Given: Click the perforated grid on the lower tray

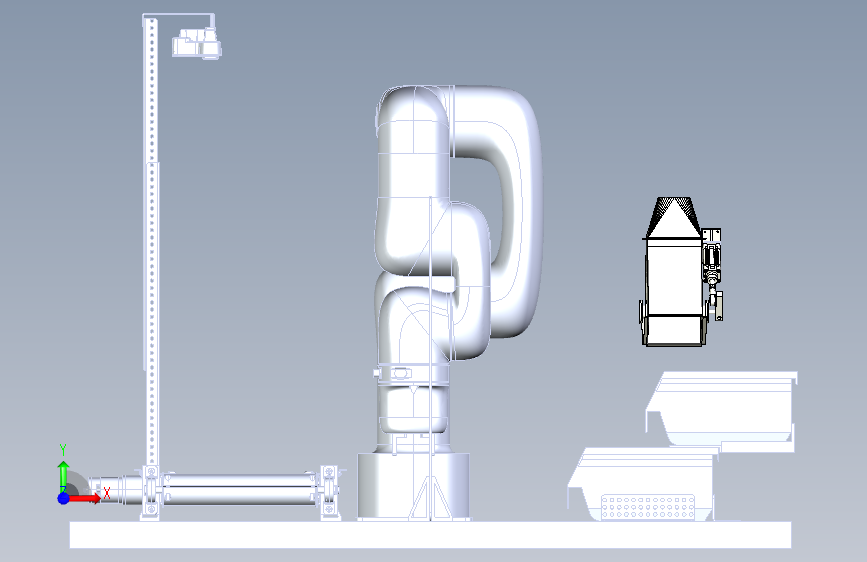Looking at the screenshot, I should (648, 507).
